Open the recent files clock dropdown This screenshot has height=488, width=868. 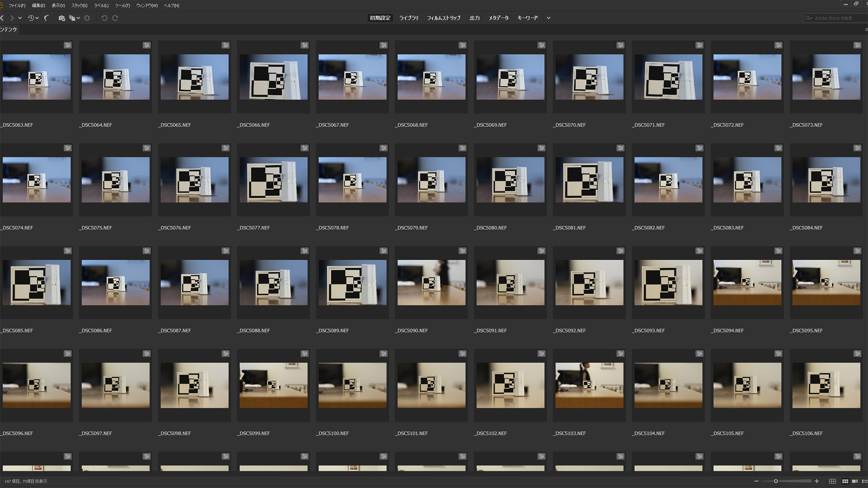(33, 18)
